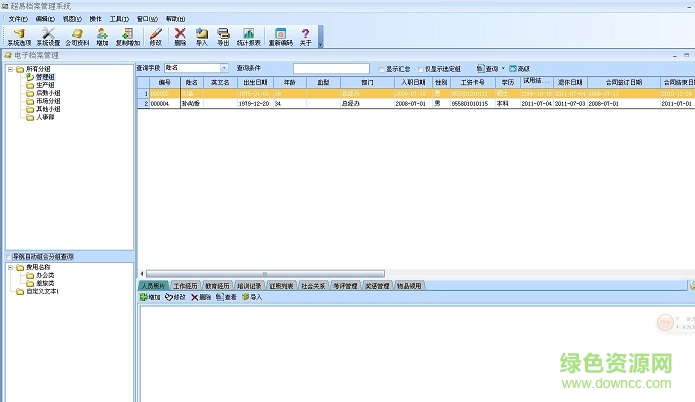Select the 办公类 folder in the lower tree
Viewport: 695px width, 402px height.
click(45, 275)
